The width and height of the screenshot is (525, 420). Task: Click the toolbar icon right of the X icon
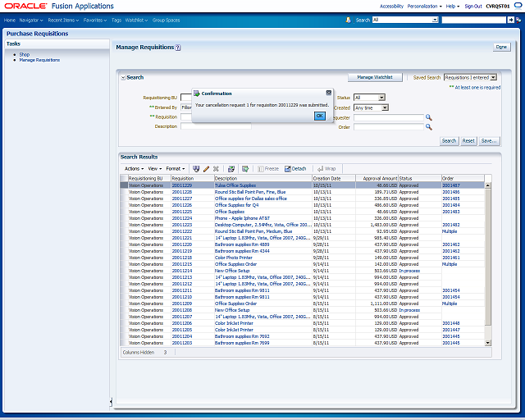(231, 169)
